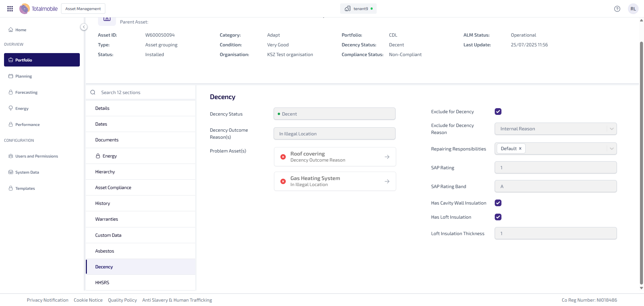Collapse the left sidebar with arrow button
644x306 pixels.
pos(84,27)
